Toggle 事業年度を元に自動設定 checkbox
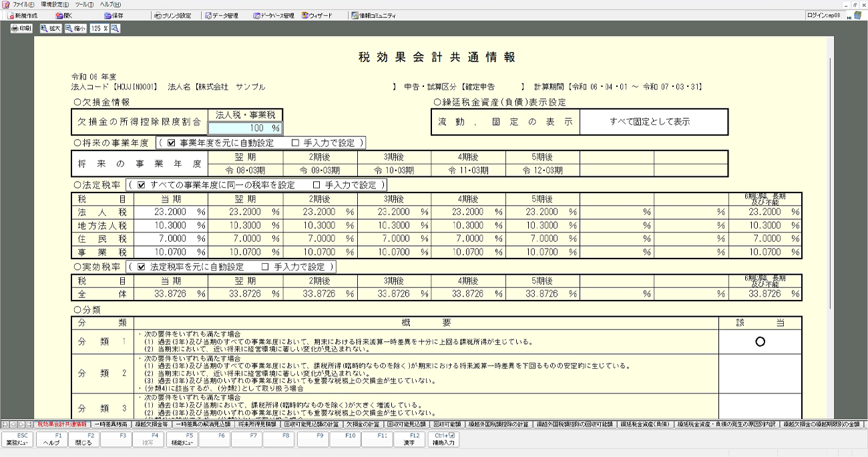 coord(172,143)
